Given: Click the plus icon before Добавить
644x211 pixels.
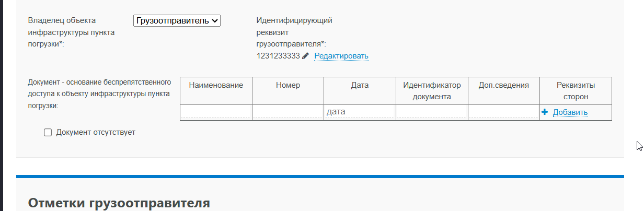Looking at the screenshot, I should pos(545,112).
